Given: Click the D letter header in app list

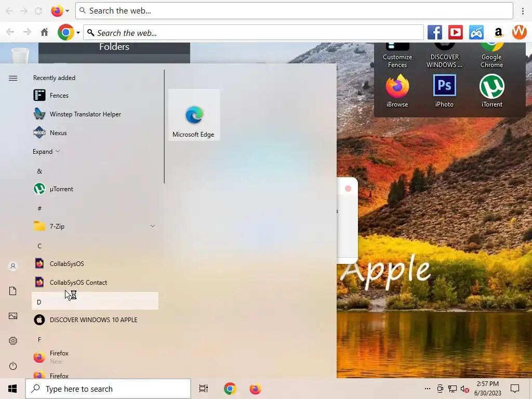Looking at the screenshot, I should 95,301.
